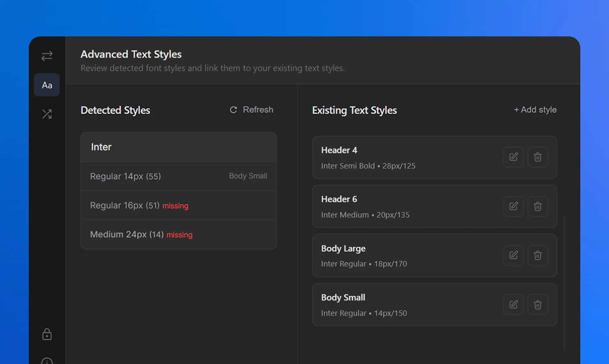This screenshot has height=364, width=609.
Task: Open the shuffle arrows sidebar icon
Action: pos(47,114)
